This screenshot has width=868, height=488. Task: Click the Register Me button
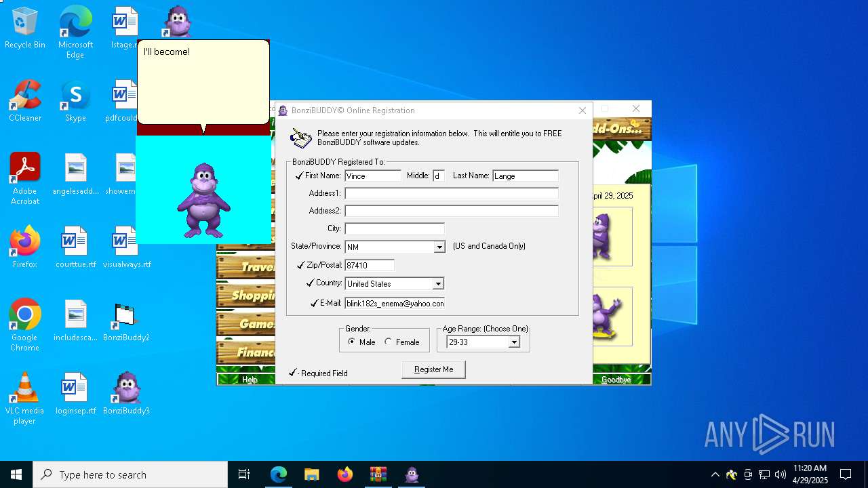tap(434, 369)
